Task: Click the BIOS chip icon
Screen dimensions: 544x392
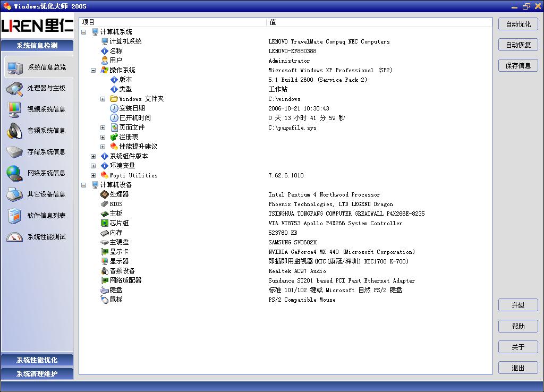Action: (x=105, y=204)
